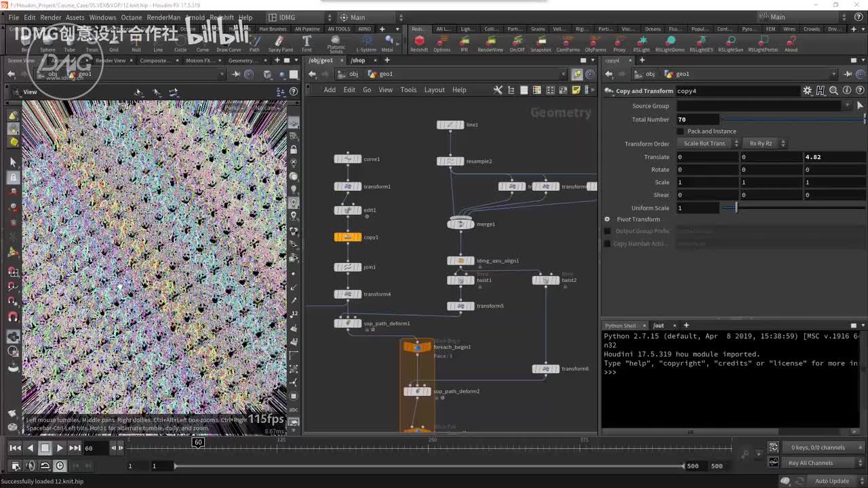Open the Windows menu
The height and width of the screenshot is (488, 868).
[102, 18]
